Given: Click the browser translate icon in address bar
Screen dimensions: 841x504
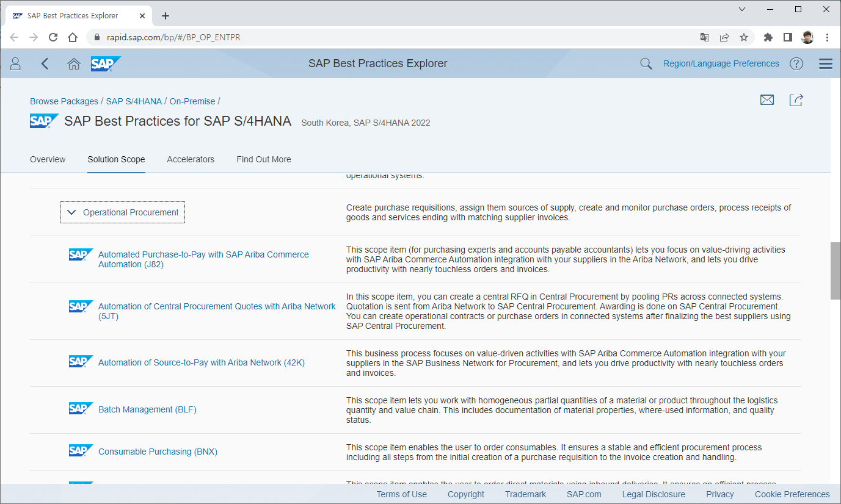Looking at the screenshot, I should coord(704,37).
